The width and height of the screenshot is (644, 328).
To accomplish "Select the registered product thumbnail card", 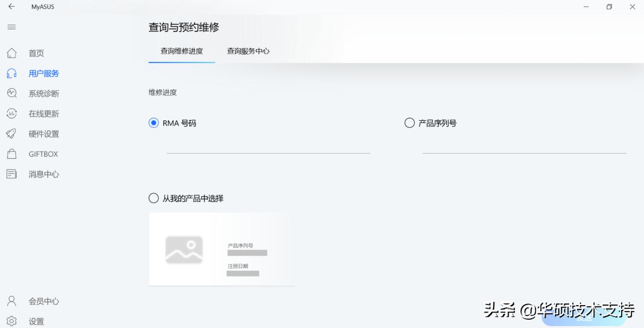I will pyautogui.click(x=221, y=249).
